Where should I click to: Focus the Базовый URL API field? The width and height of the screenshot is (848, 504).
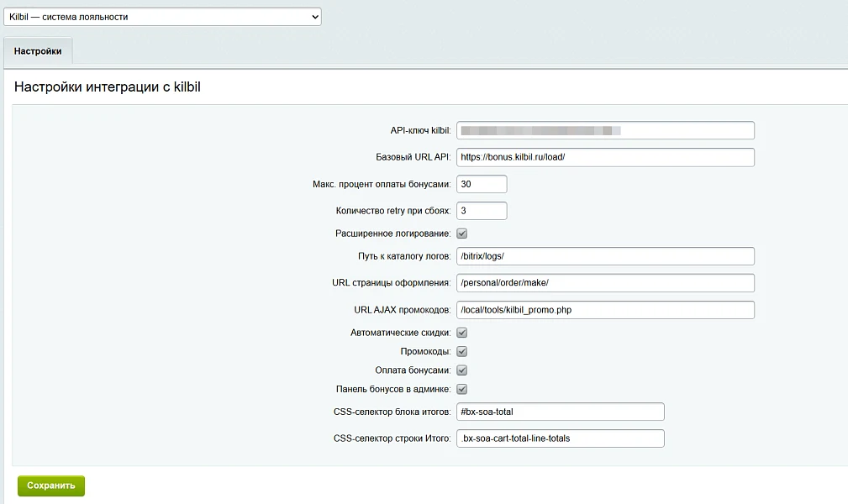(605, 157)
